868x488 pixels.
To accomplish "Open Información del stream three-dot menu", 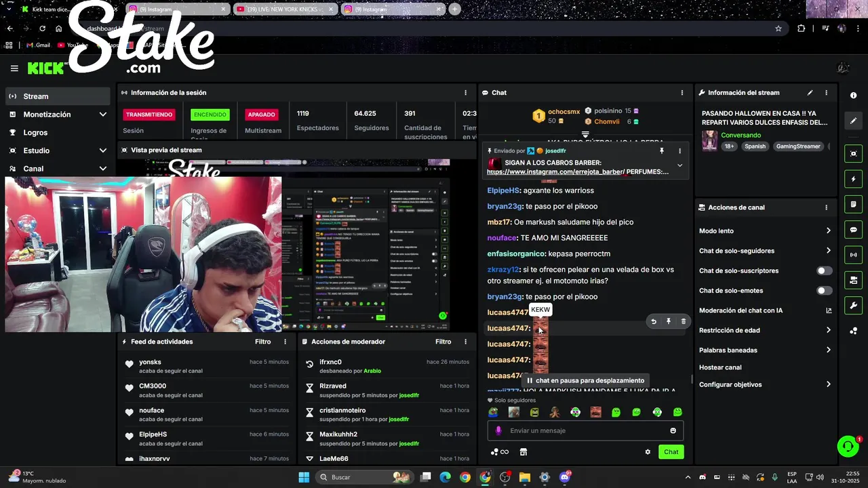I will [826, 93].
